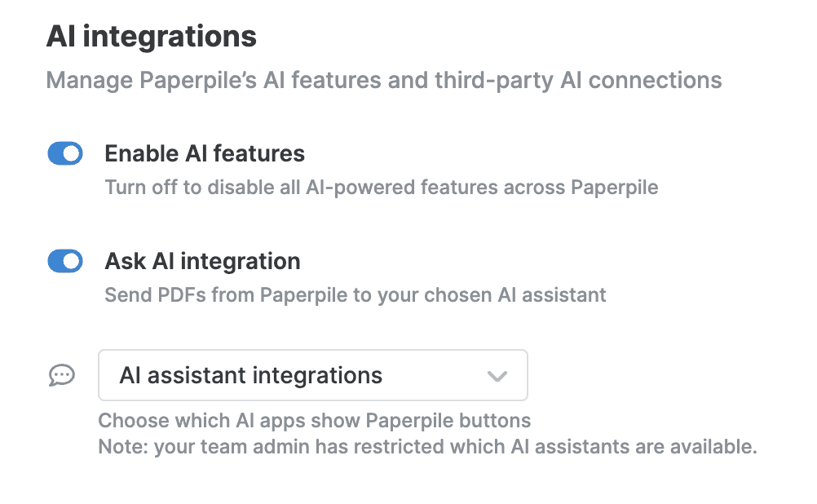This screenshot has height=504, width=817.
Task: Disable the Enable AI features toggle
Action: (x=65, y=154)
